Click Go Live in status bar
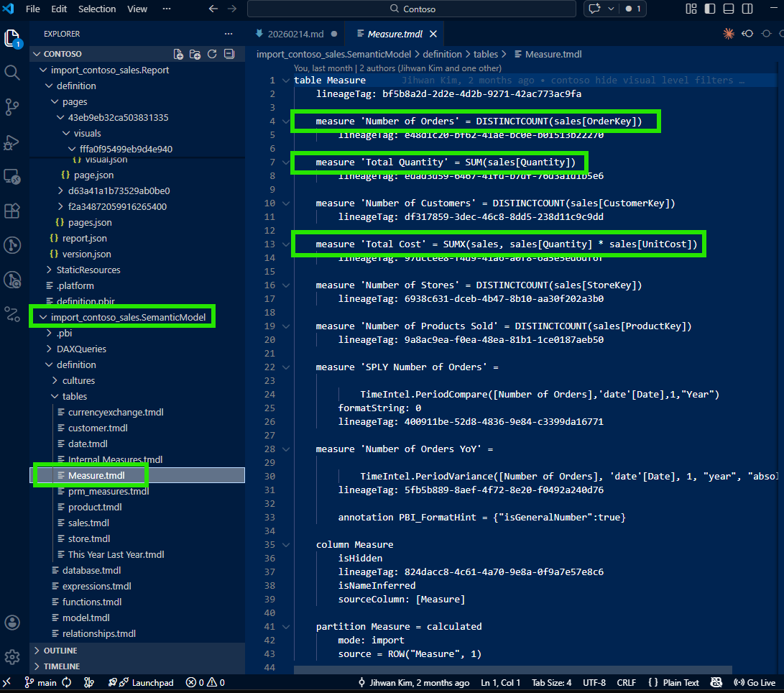This screenshot has height=693, width=784. click(x=755, y=682)
